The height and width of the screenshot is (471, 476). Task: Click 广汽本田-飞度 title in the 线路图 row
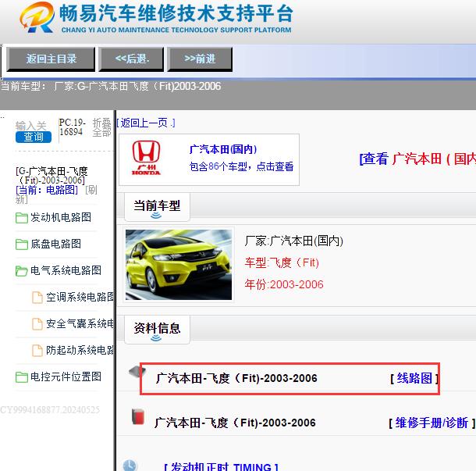pos(236,378)
